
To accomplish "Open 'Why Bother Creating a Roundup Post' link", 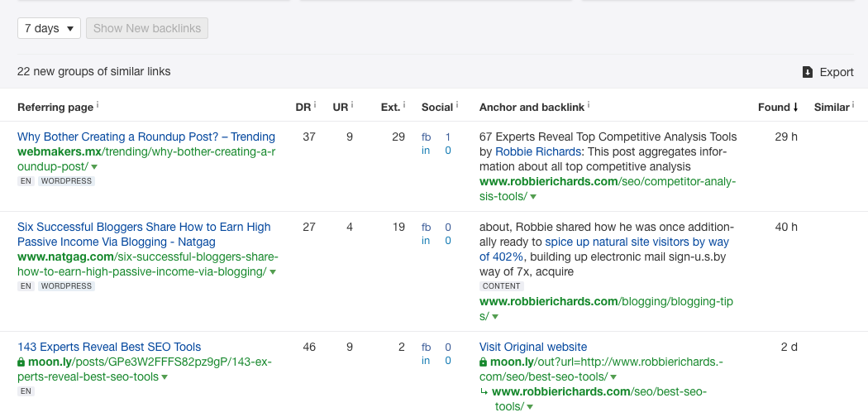I will click(146, 137).
